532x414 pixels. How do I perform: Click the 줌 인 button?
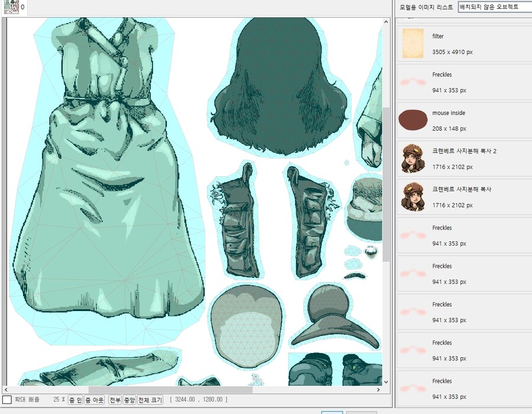pyautogui.click(x=76, y=400)
